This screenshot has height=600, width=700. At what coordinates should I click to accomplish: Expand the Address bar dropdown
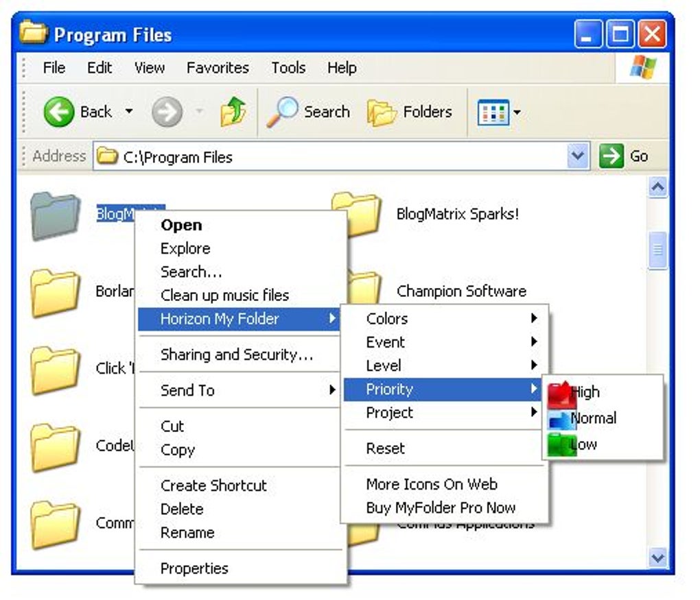(x=578, y=156)
